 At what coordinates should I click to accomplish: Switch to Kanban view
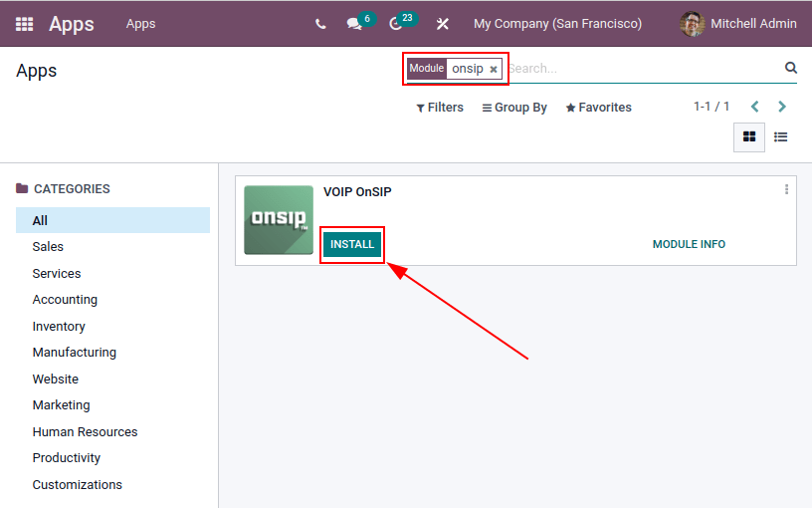749,136
